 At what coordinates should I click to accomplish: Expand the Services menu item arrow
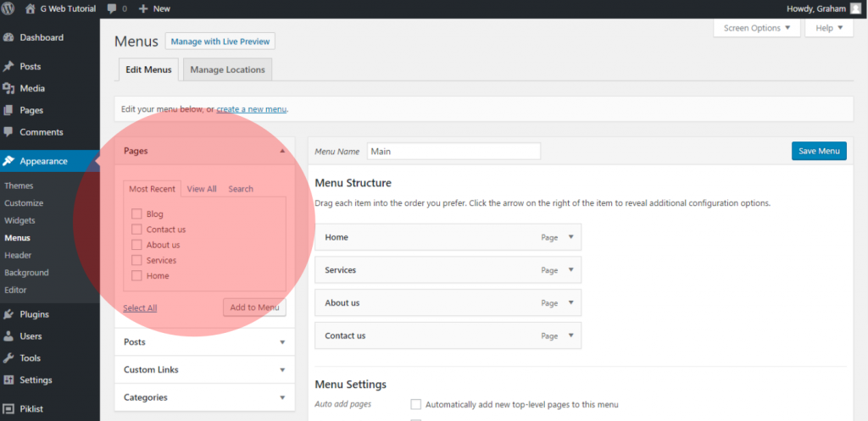click(571, 270)
